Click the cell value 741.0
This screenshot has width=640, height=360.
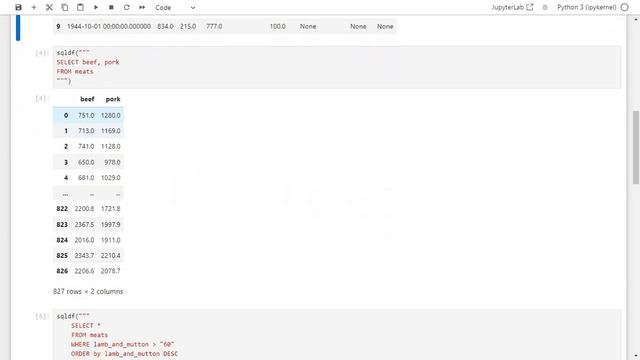(86, 147)
